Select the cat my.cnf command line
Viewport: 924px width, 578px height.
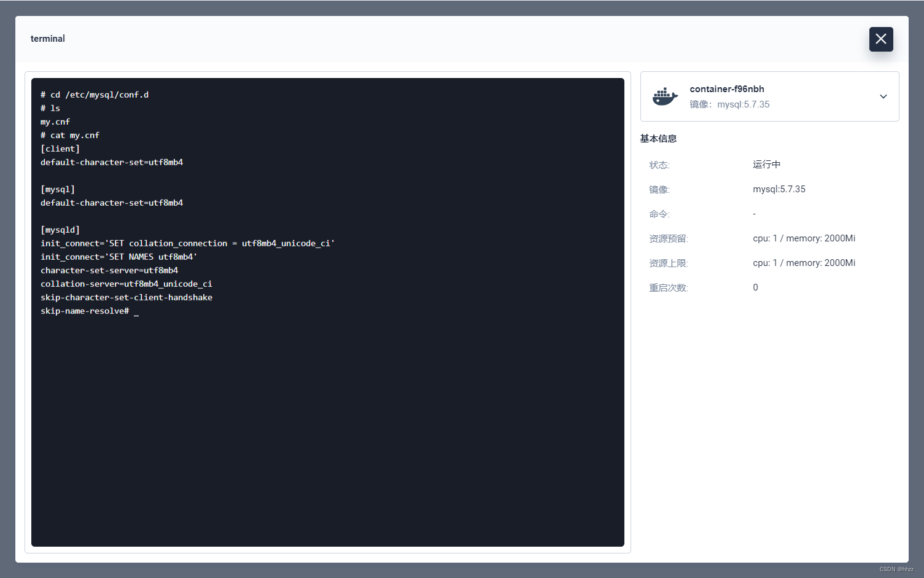point(70,135)
